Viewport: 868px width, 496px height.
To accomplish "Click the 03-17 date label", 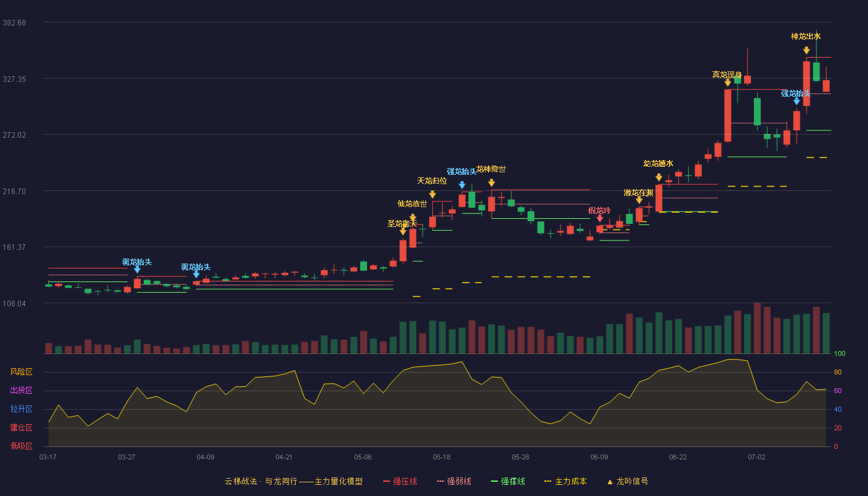I will [x=48, y=457].
